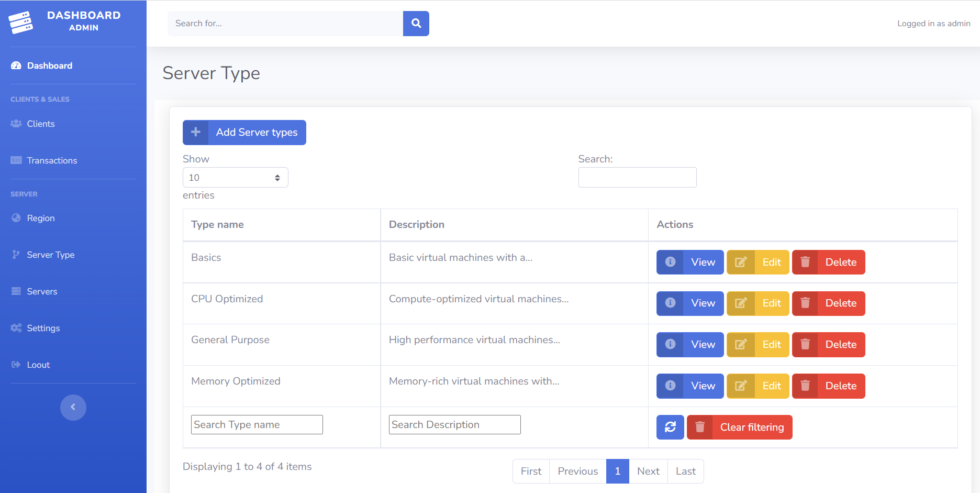
Task: Select Server Type in the sidebar
Action: coord(50,255)
